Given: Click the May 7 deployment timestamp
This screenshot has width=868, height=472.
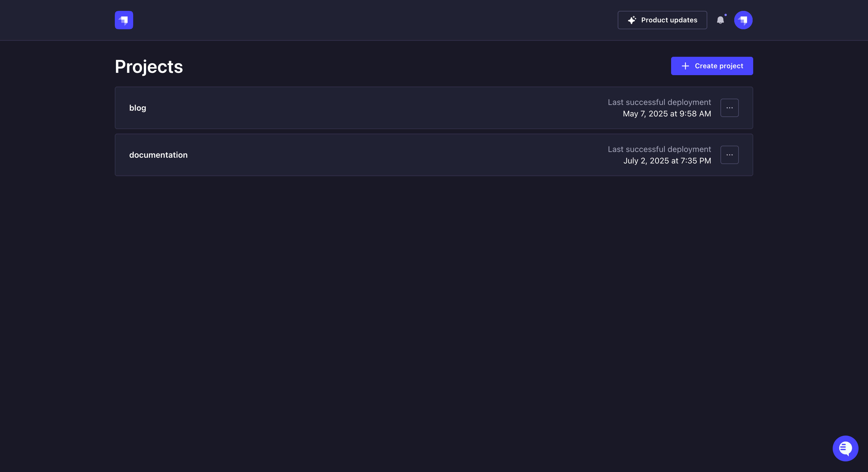Looking at the screenshot, I should coord(666,114).
